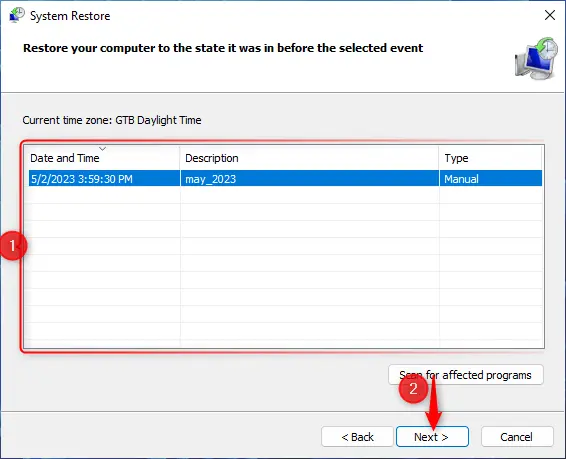Click the System Restore title bar icon
Image resolution: width=566 pixels, height=459 pixels.
(17, 16)
